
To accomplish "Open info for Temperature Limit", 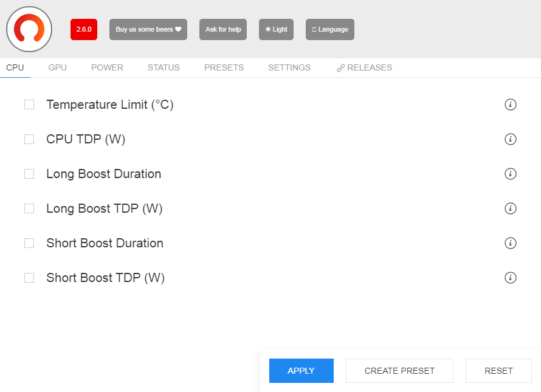I will [511, 105].
